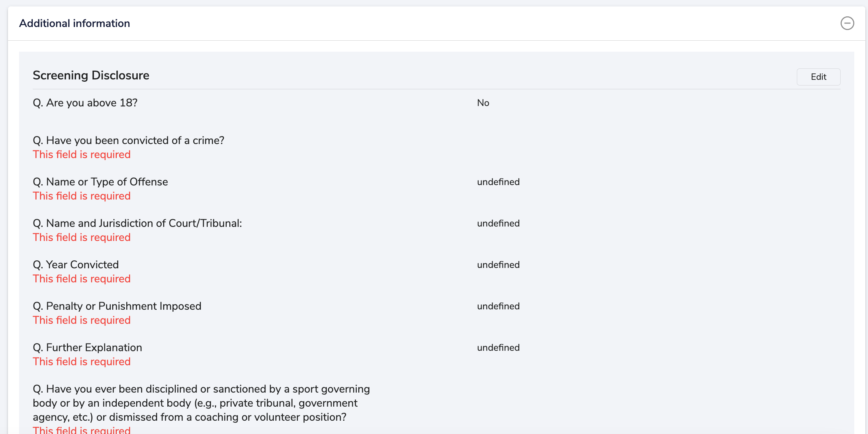Click required error under convicted of a crime
The height and width of the screenshot is (434, 868).
click(82, 154)
